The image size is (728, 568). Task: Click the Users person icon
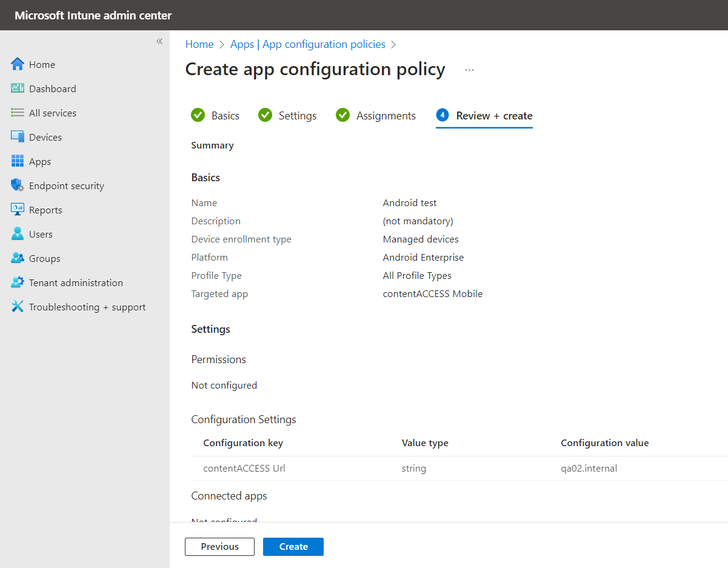[18, 234]
